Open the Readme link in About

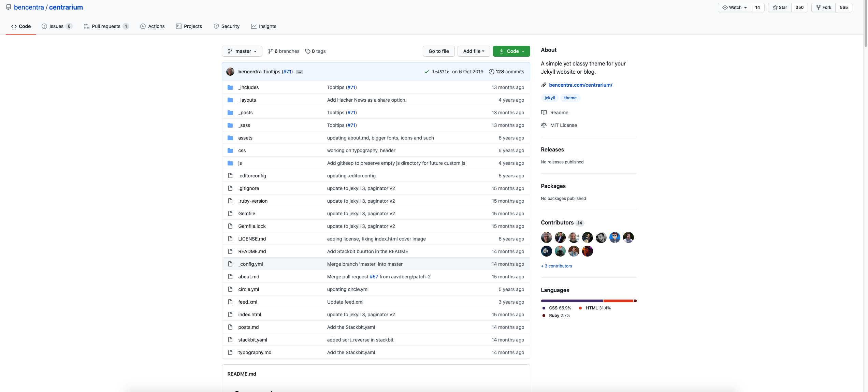(x=559, y=113)
